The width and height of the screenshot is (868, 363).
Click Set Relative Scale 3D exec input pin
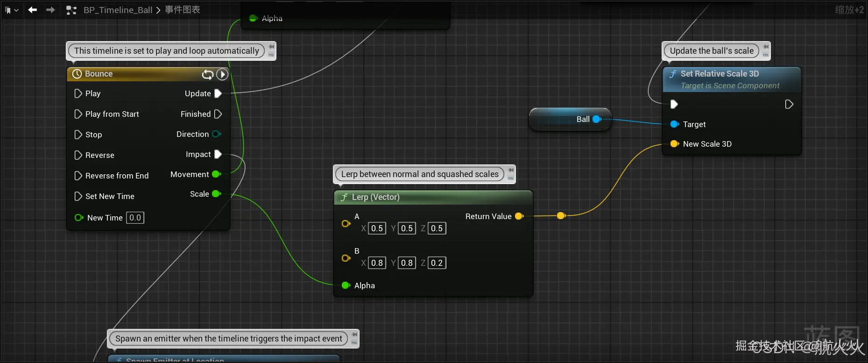pos(674,104)
